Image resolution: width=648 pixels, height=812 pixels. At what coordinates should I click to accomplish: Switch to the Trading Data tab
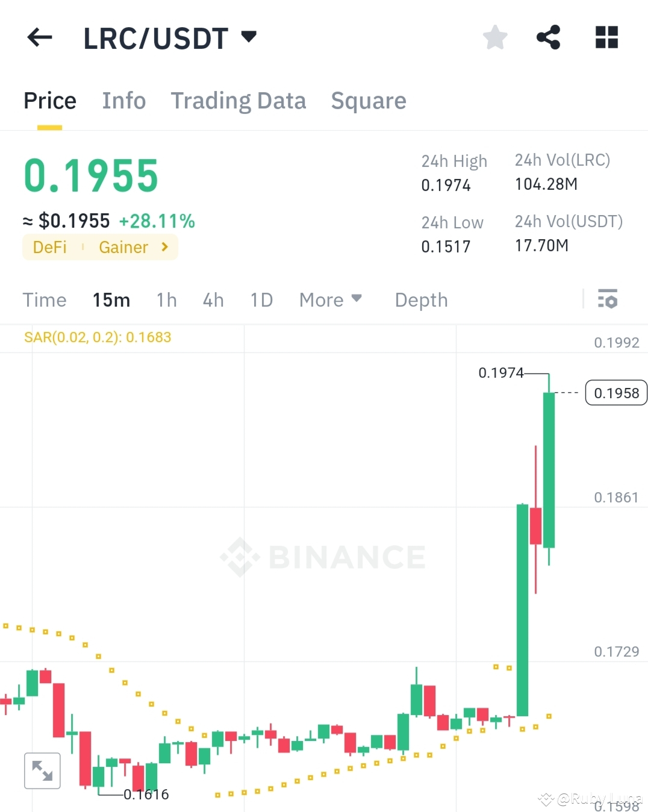[238, 101]
